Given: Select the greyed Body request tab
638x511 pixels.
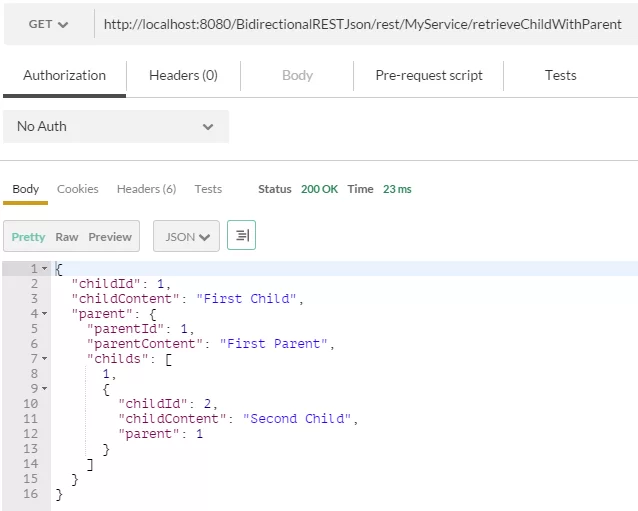Looking at the screenshot, I should [x=297, y=76].
